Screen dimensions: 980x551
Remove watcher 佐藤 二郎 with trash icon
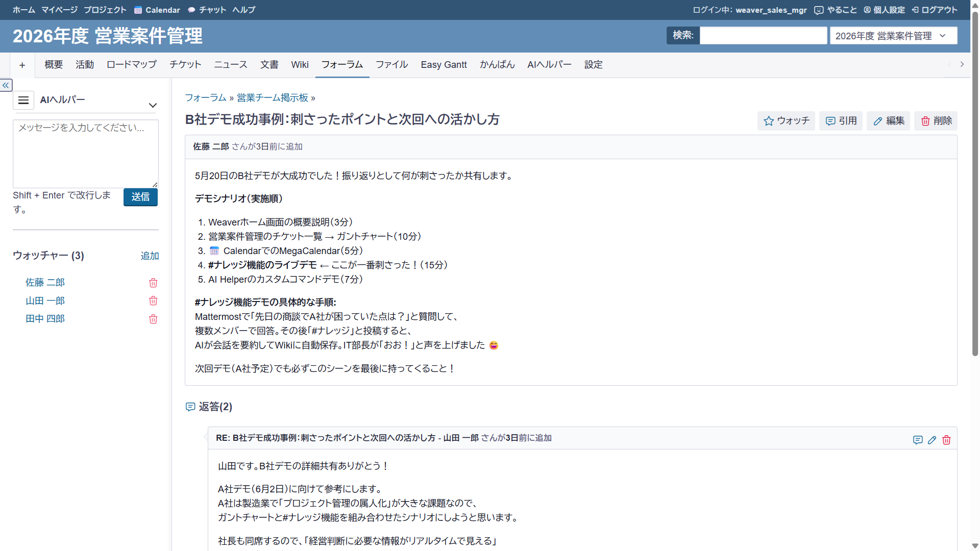[x=153, y=283]
